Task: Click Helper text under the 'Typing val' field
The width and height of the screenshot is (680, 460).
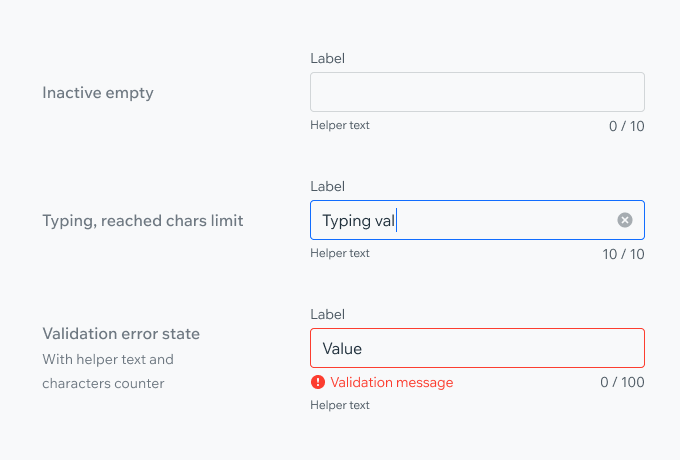Action: [340, 253]
